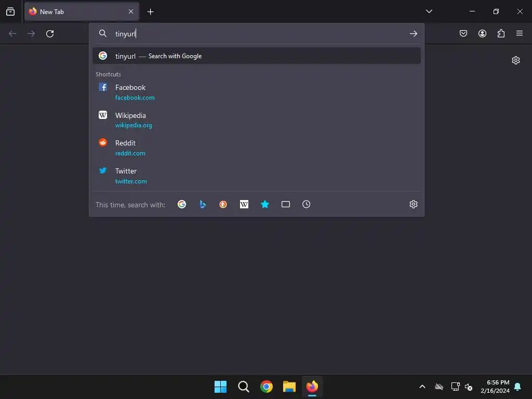The width and height of the screenshot is (532, 399).
Task: Click the facebook.com link text
Action: point(135,98)
